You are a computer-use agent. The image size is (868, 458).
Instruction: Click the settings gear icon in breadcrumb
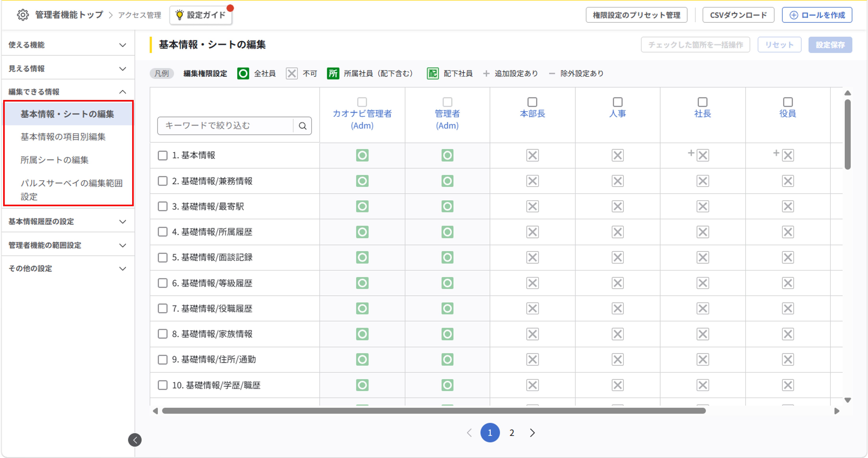[23, 15]
